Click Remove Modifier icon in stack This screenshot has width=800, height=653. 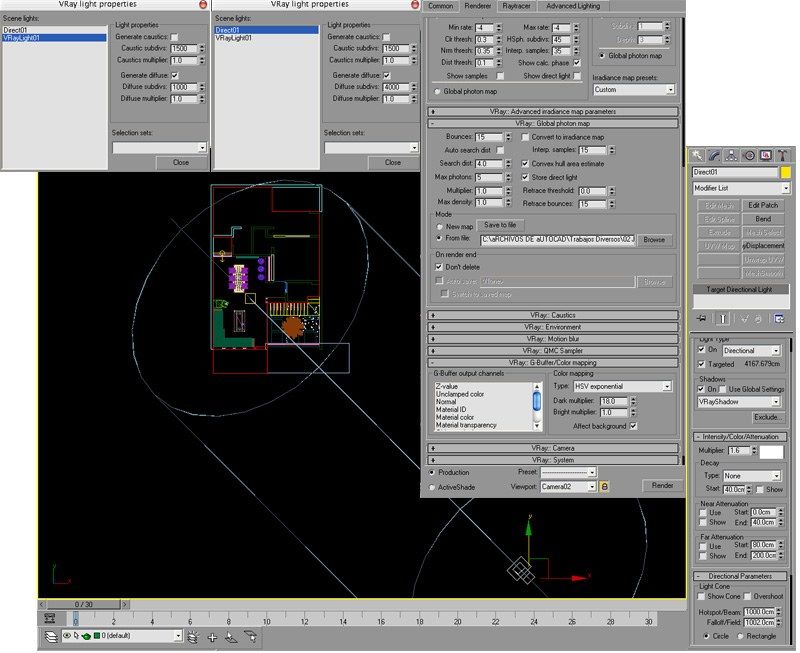click(758, 319)
